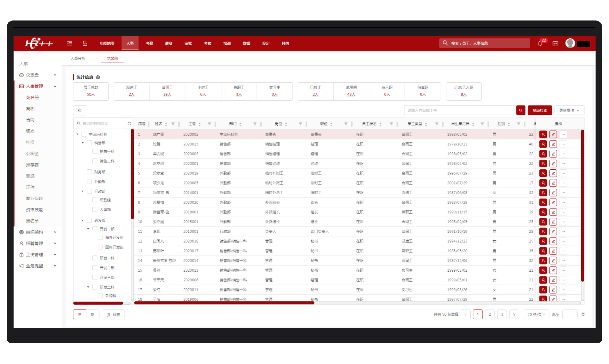This screenshot has width=609, height=364.
Task: Tick the 销售一科 checkbox
Action: click(95, 151)
